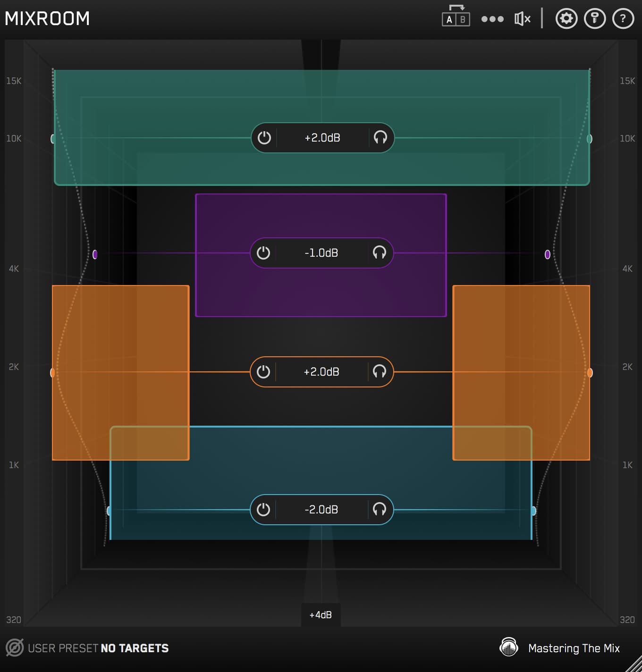Screen dimensions: 642x672
Task: Click the purple band's left frequency handle
Action: 96,253
